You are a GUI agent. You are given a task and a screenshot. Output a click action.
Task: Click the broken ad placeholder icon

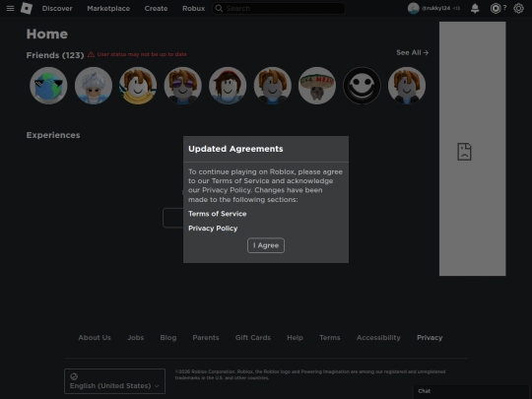[x=464, y=152]
